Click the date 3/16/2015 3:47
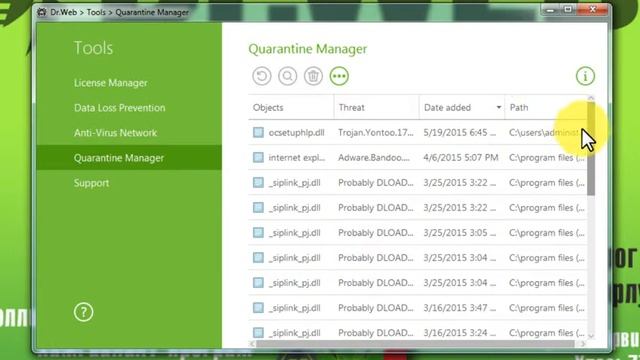 point(460,308)
